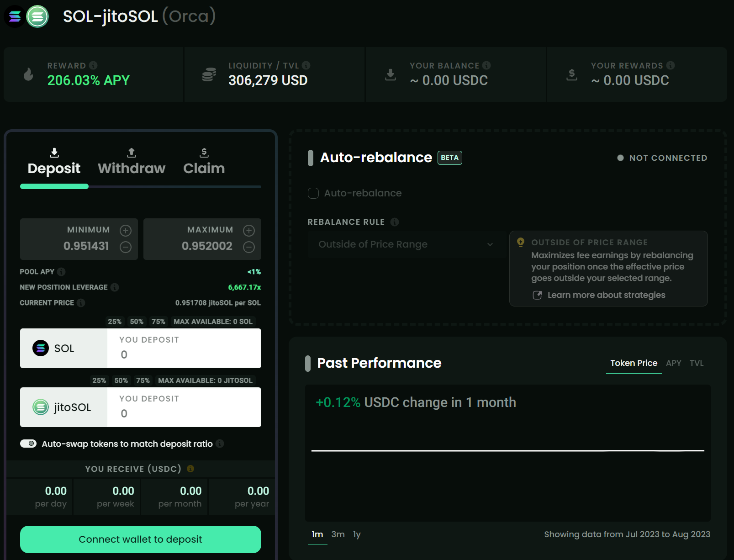Click the jitoSOL token logo in header
This screenshot has height=560, width=734.
[37, 17]
